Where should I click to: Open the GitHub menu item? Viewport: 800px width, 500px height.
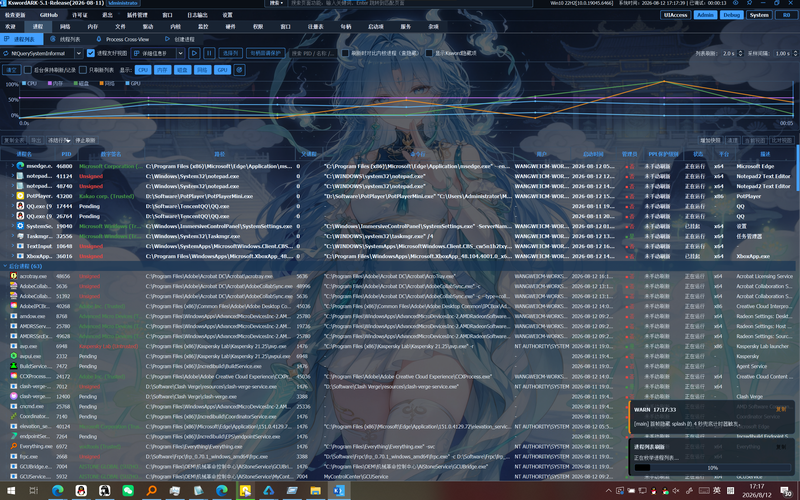coord(49,15)
